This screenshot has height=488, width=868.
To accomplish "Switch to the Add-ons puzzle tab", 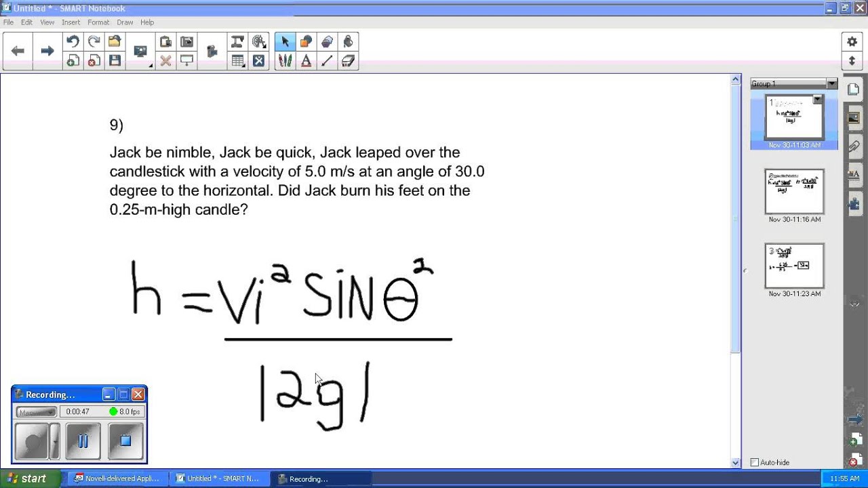I will click(x=853, y=203).
